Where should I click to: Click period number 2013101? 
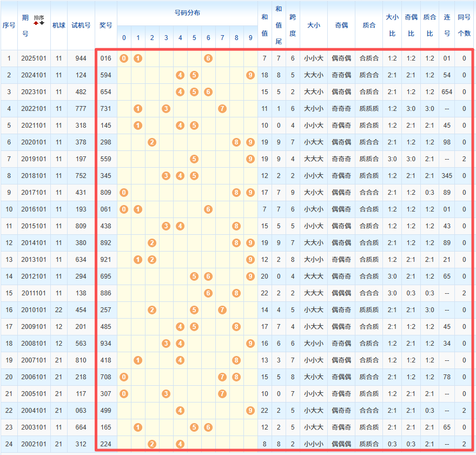[34, 260]
